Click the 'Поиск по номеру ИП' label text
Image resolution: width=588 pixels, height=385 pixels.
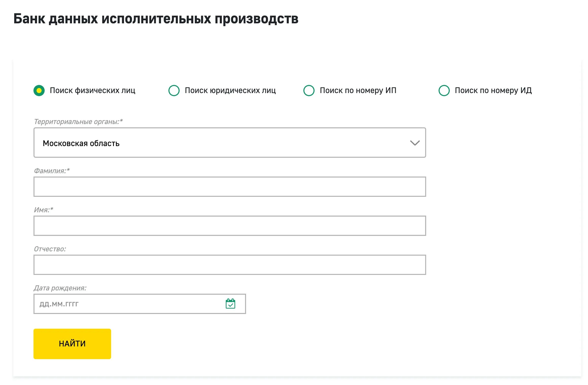(358, 91)
